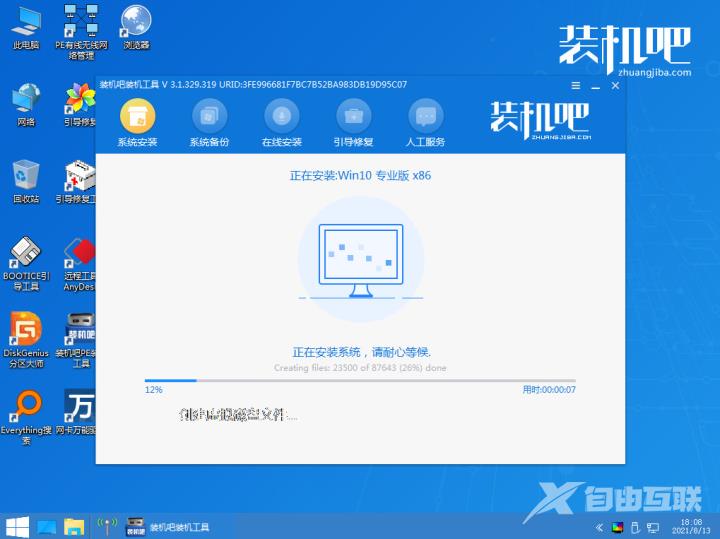Open 人工服务 support tab
Viewport: 720px width, 539px height.
[x=425, y=123]
